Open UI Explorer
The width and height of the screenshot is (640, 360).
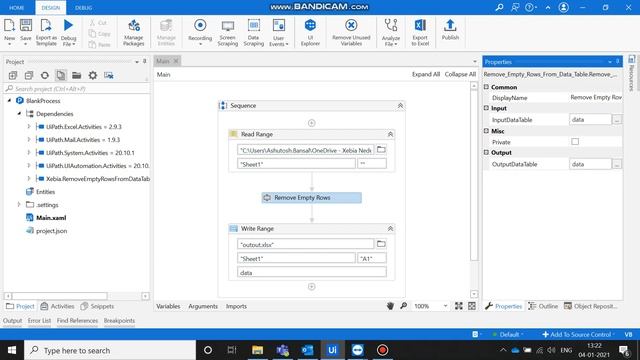[x=310, y=31]
